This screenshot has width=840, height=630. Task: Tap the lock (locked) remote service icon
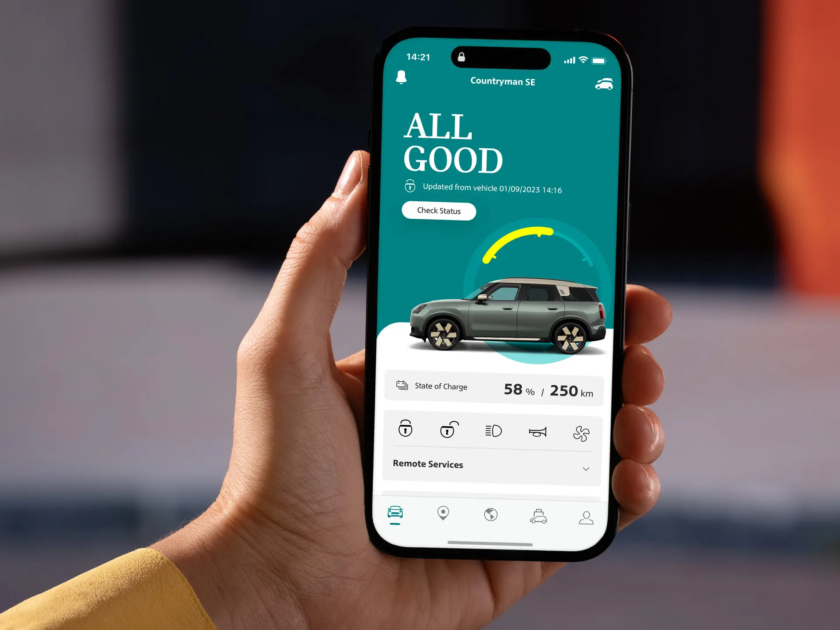coord(405,430)
